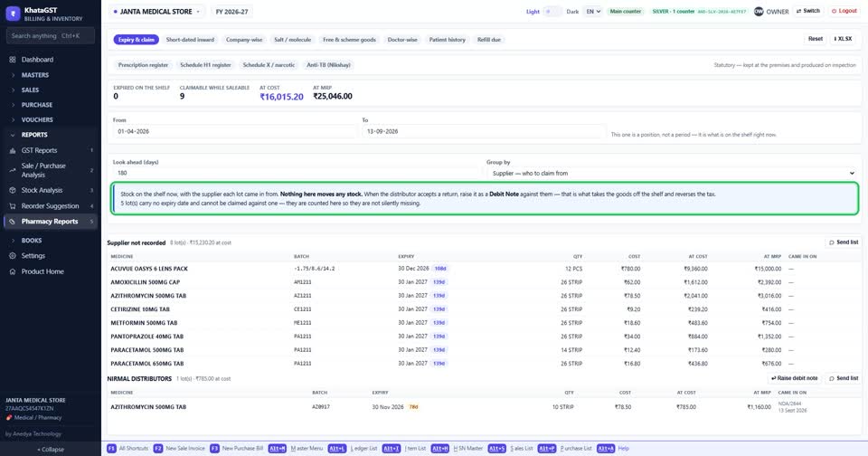This screenshot has width=868, height=456.
Task: Collapse the sidebar
Action: (51, 450)
